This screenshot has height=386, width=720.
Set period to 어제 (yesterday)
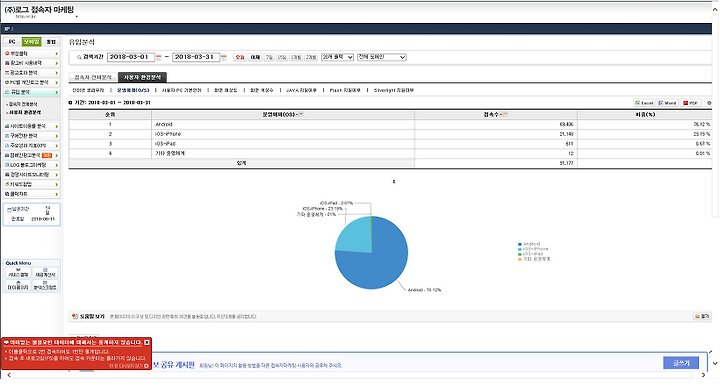pyautogui.click(x=255, y=57)
